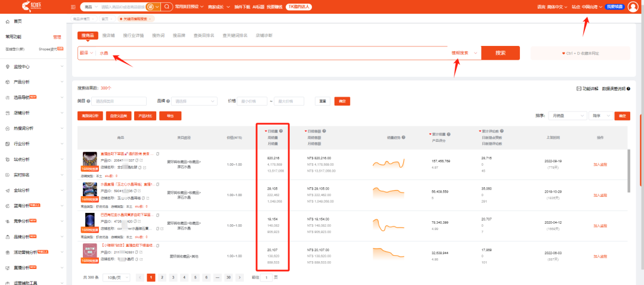Open the 降序 sort order dropdown
Screen dimensions: 644x285
click(x=600, y=116)
